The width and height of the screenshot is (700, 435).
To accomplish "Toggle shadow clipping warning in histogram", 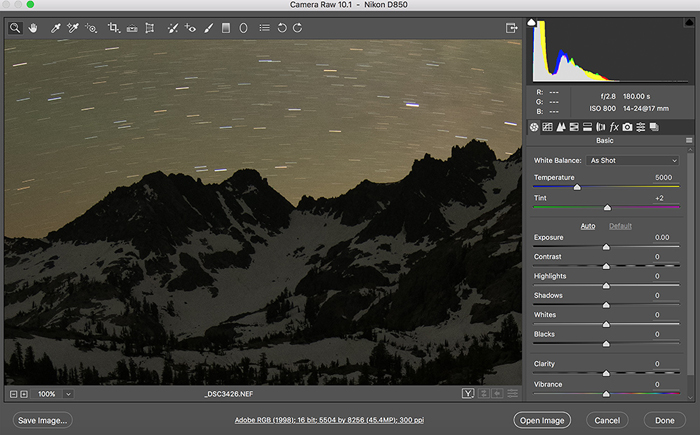I will coord(532,23).
